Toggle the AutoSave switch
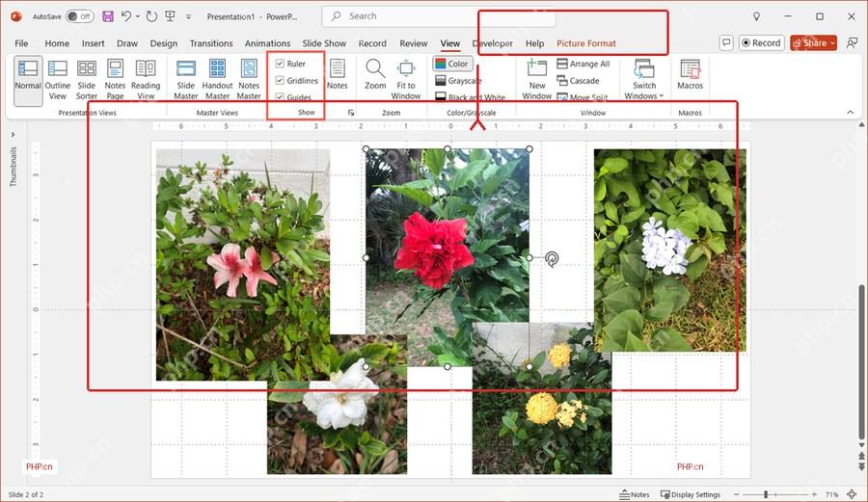 pos(80,16)
